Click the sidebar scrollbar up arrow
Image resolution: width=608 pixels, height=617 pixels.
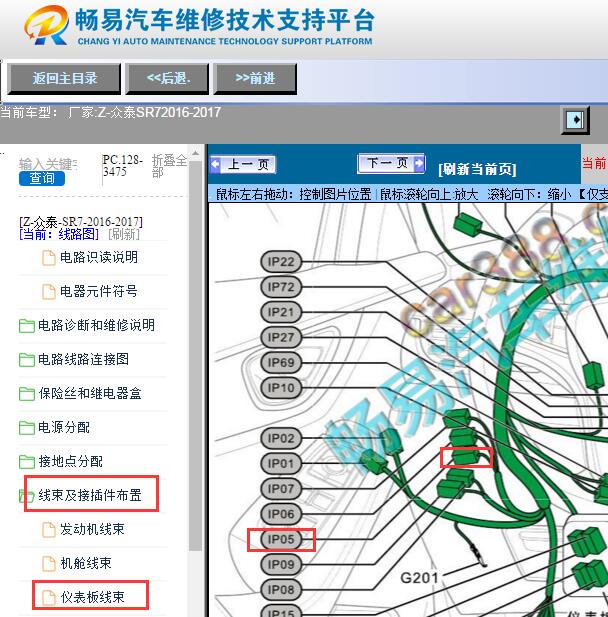[x=195, y=153]
